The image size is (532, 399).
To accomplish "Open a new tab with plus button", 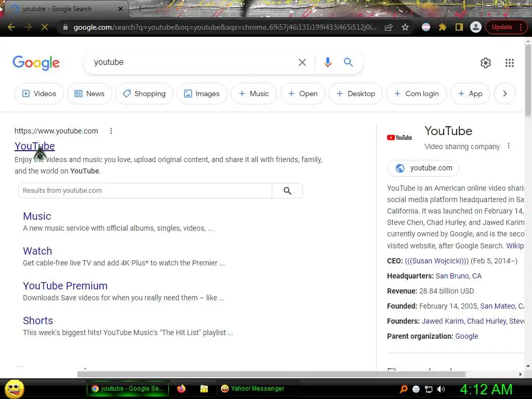I will pyautogui.click(x=140, y=9).
